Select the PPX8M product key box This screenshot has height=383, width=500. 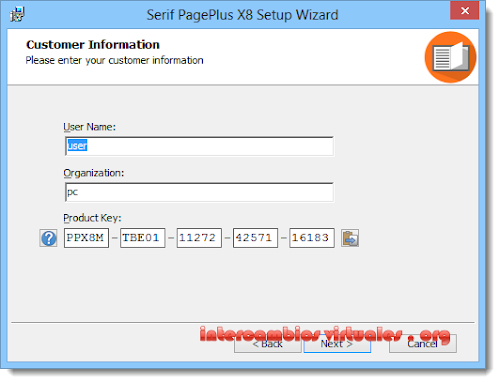[x=86, y=238]
